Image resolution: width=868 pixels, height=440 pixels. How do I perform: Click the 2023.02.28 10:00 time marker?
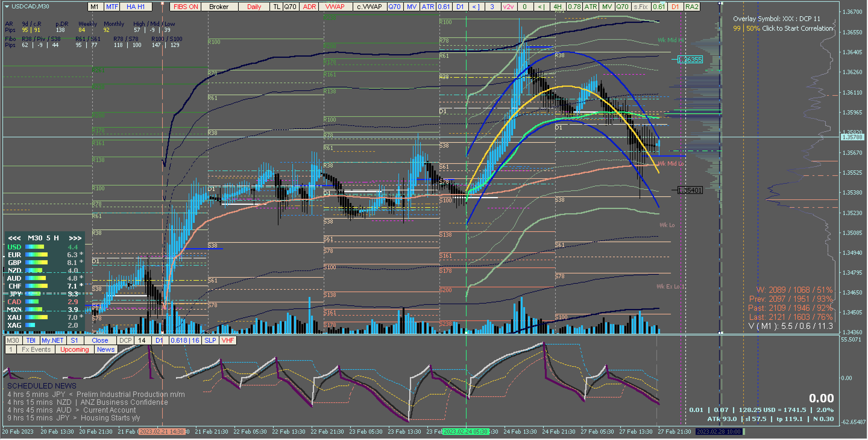[x=719, y=432]
